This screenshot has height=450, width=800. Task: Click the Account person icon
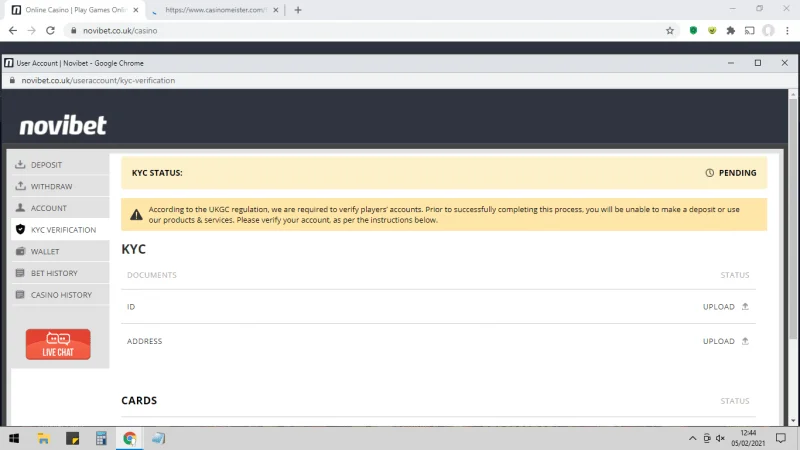pos(20,208)
